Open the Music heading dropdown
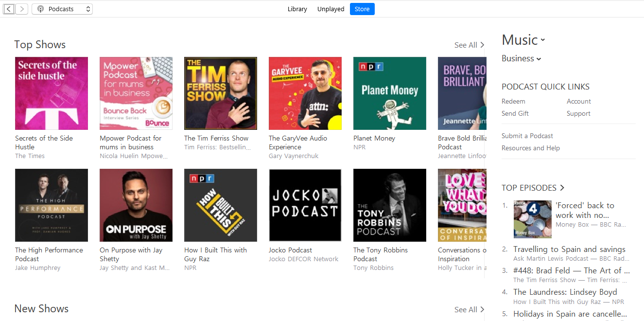Image resolution: width=644 pixels, height=321 pixels. coord(523,40)
